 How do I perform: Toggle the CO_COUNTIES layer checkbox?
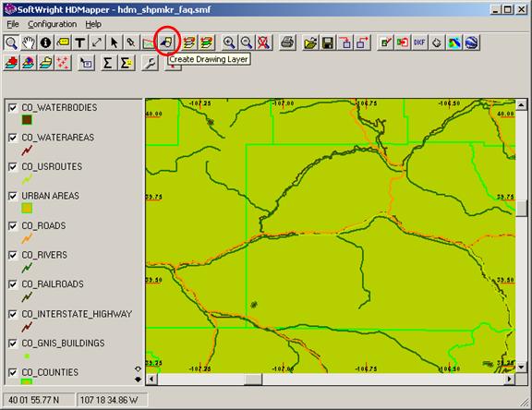[13, 372]
